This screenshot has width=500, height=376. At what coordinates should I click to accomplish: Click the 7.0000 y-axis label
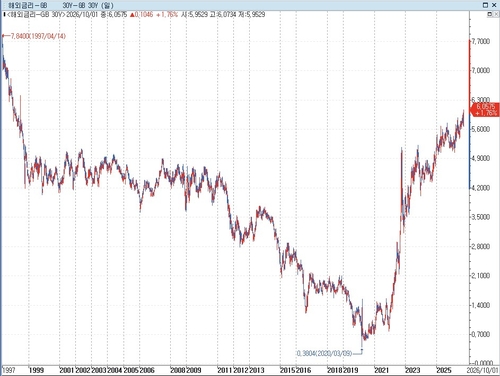(481, 70)
